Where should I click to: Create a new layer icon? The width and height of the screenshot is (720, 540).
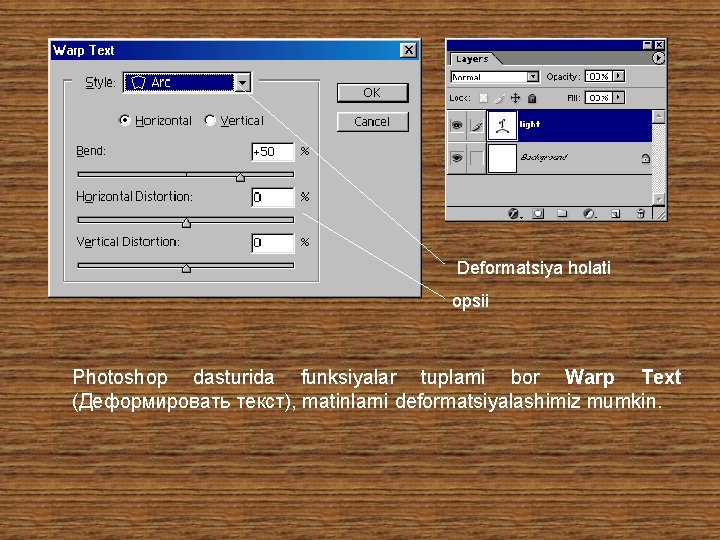pyautogui.click(x=616, y=214)
